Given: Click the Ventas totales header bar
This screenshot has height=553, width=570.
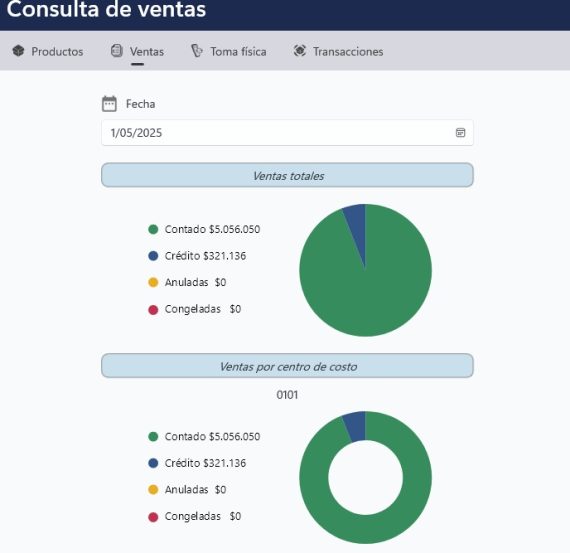Looking at the screenshot, I should coord(287,175).
